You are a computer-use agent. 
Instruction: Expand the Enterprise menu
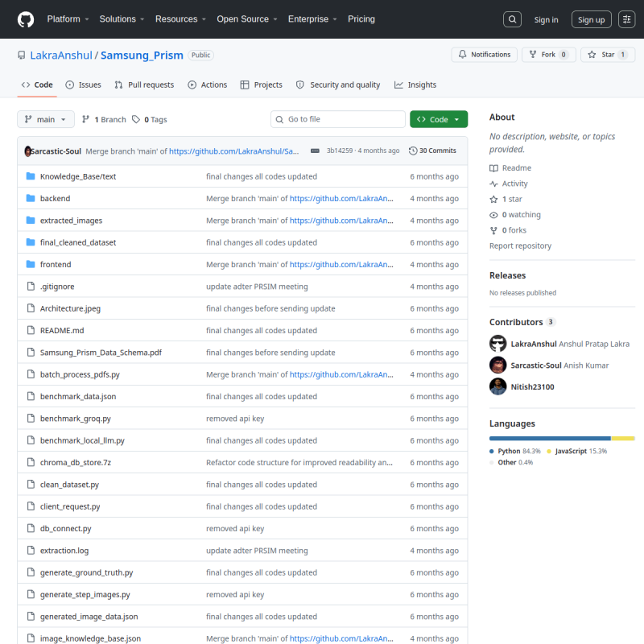(312, 19)
